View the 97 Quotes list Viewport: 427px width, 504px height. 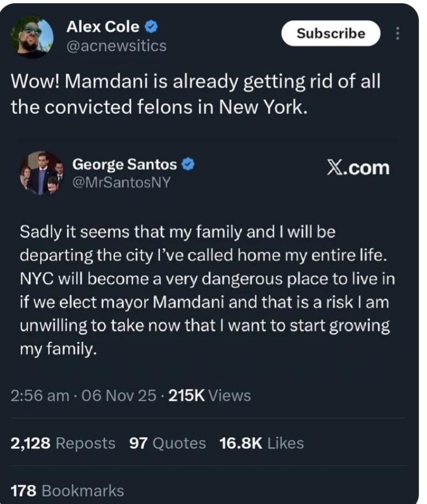pos(167,443)
